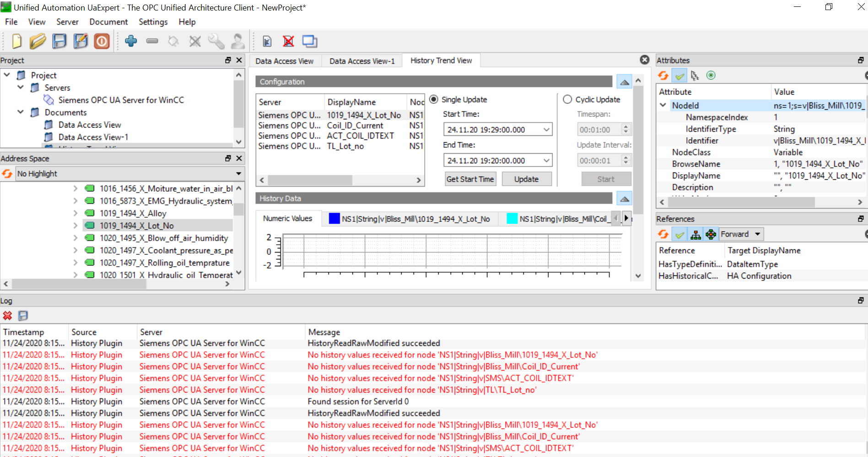
Task: Open the Server menu
Action: click(x=67, y=22)
